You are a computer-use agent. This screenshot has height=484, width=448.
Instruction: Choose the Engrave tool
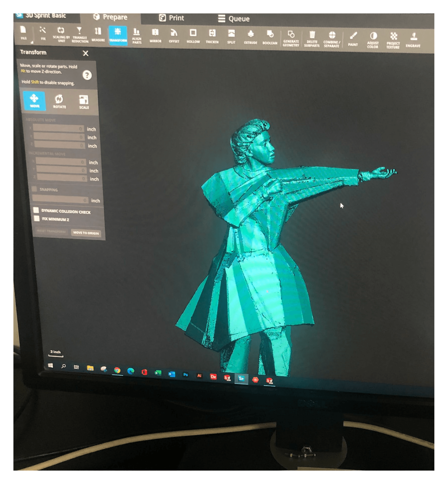(413, 40)
